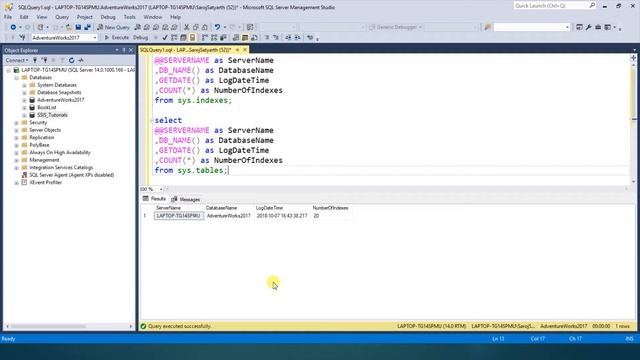Click the navigate backward circle icon

pos(13,27)
